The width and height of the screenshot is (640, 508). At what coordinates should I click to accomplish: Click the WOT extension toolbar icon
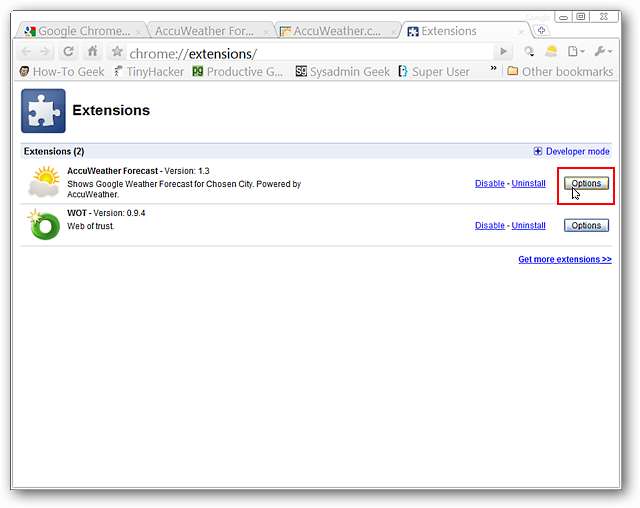click(x=529, y=51)
